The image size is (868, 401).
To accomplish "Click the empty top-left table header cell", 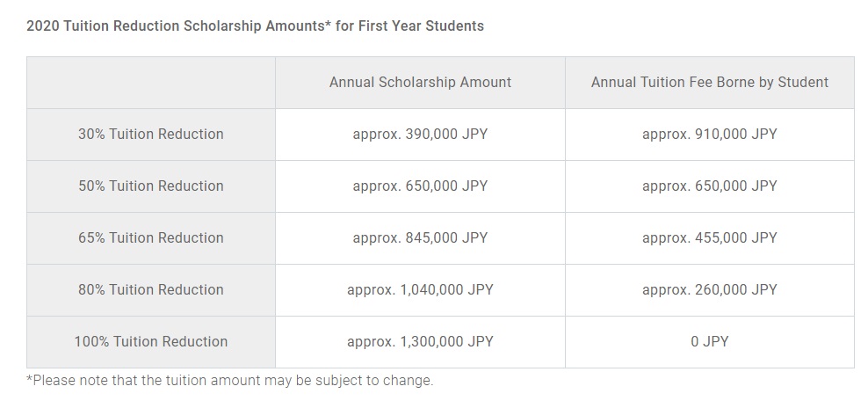I will tap(151, 83).
